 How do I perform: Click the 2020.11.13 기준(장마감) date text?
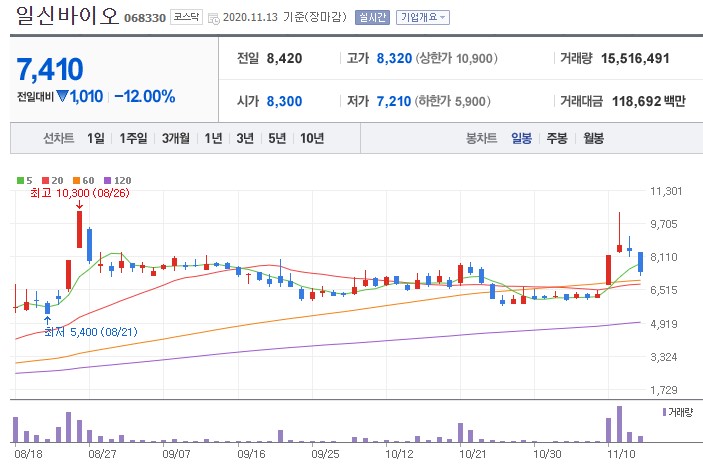(285, 17)
